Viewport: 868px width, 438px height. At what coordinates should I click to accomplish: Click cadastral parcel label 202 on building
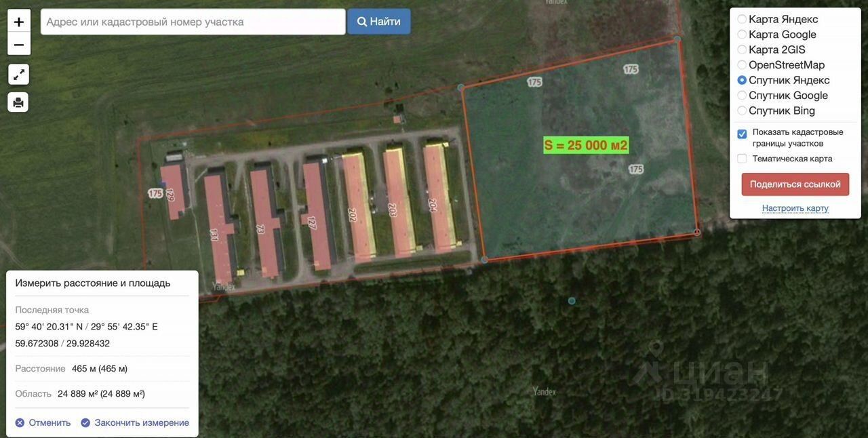coord(353,214)
